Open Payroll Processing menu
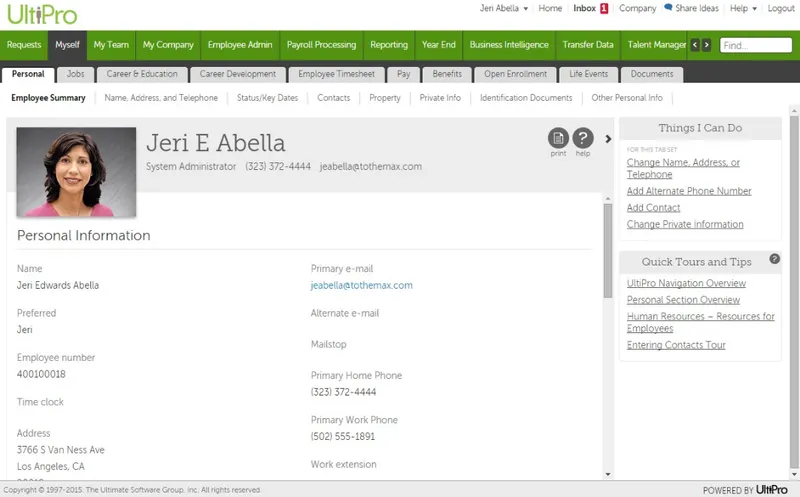Screen dimensions: 800x497 pos(321,45)
